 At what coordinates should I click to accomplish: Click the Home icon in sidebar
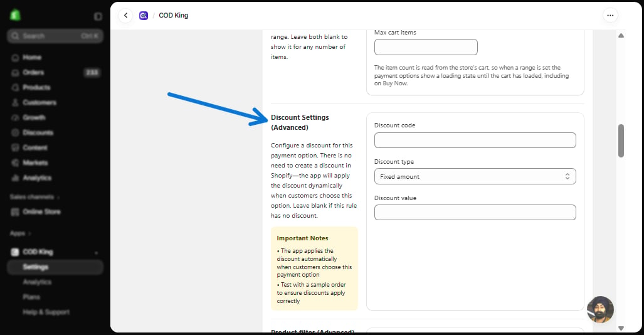(x=15, y=58)
